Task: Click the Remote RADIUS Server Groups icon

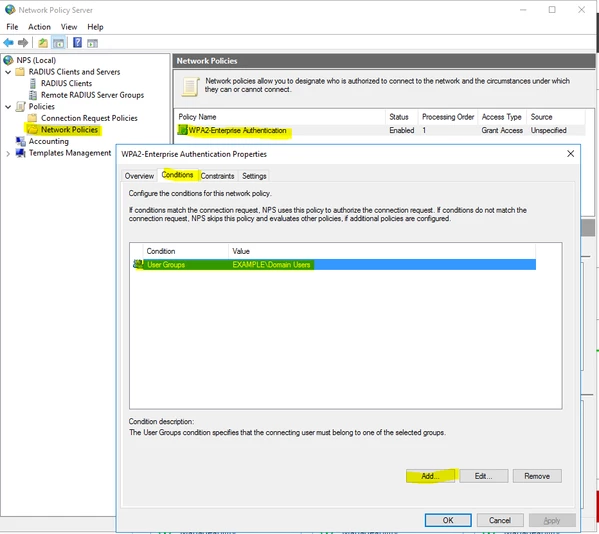Action: click(33, 95)
